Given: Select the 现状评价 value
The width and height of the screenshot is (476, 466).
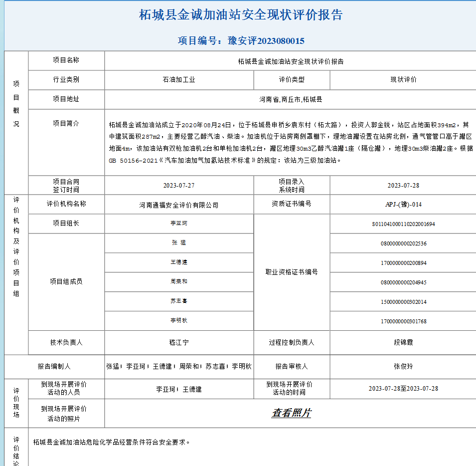Looking at the screenshot, I should click(403, 80).
